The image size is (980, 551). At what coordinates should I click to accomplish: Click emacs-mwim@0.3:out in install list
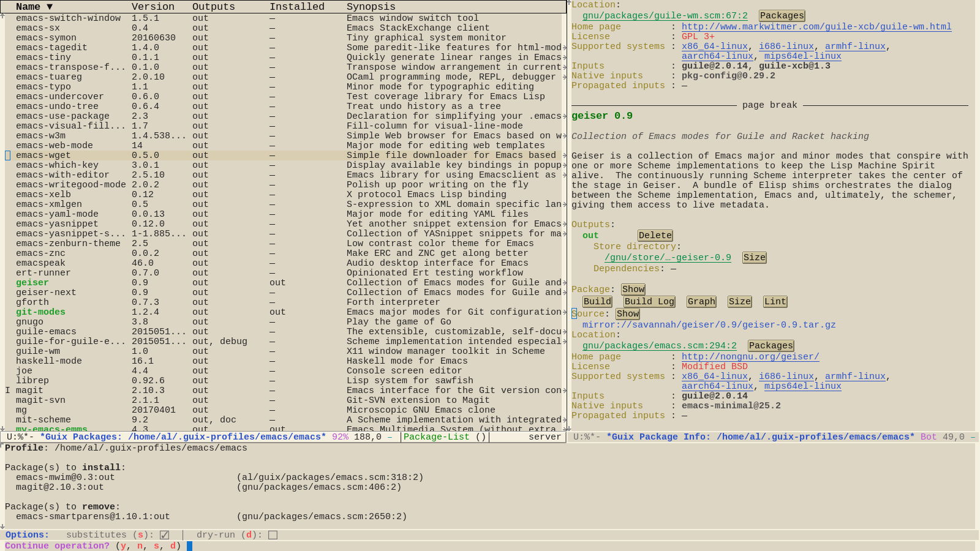(66, 478)
